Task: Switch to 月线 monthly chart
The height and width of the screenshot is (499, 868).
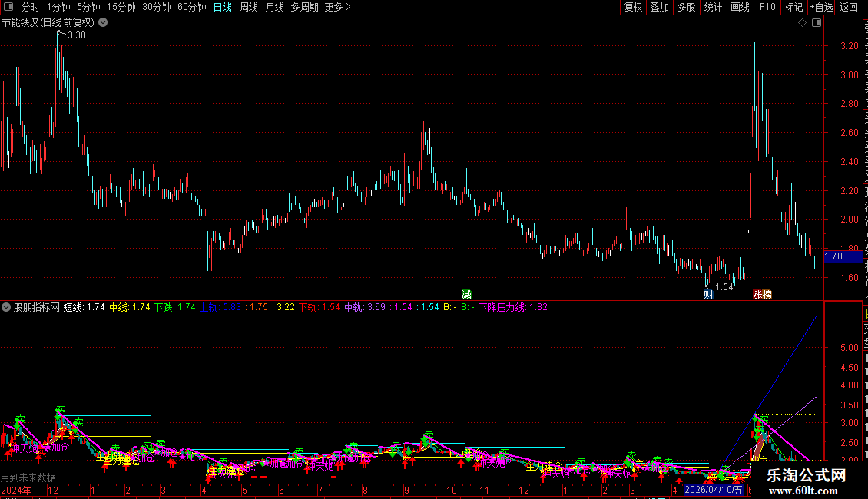Action: tap(274, 7)
